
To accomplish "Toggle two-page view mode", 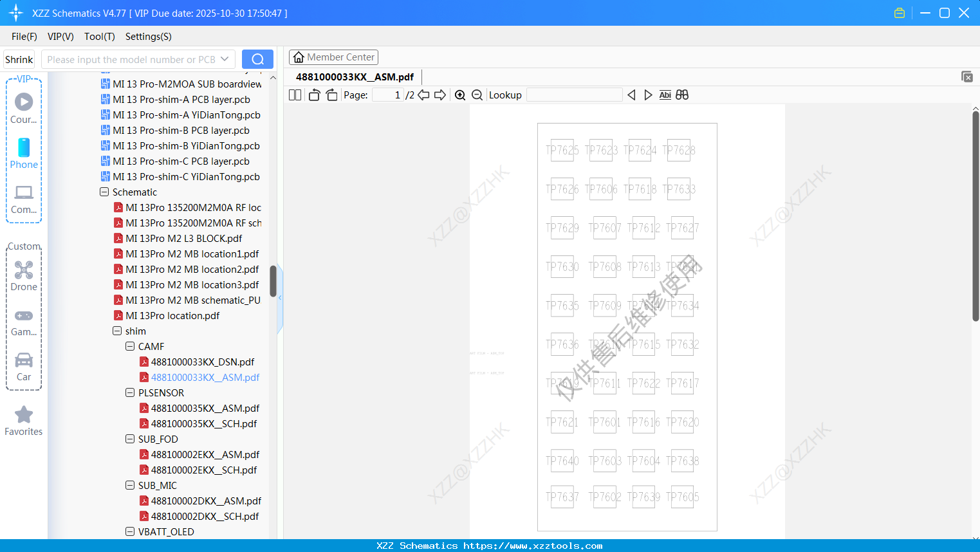I will 295,95.
